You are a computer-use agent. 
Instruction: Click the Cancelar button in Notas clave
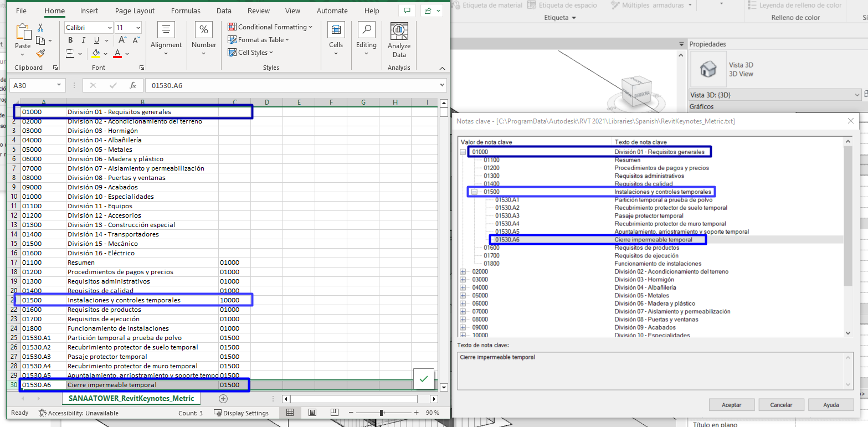tap(781, 405)
